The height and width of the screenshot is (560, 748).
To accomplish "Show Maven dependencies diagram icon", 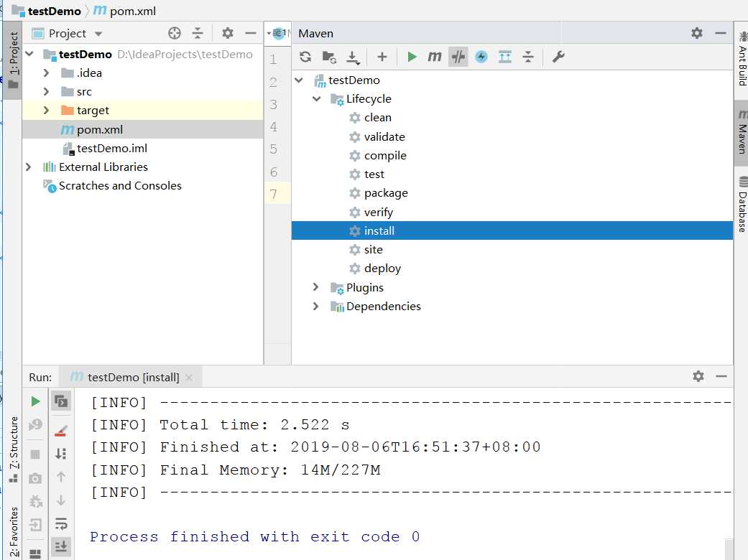I will tap(504, 57).
